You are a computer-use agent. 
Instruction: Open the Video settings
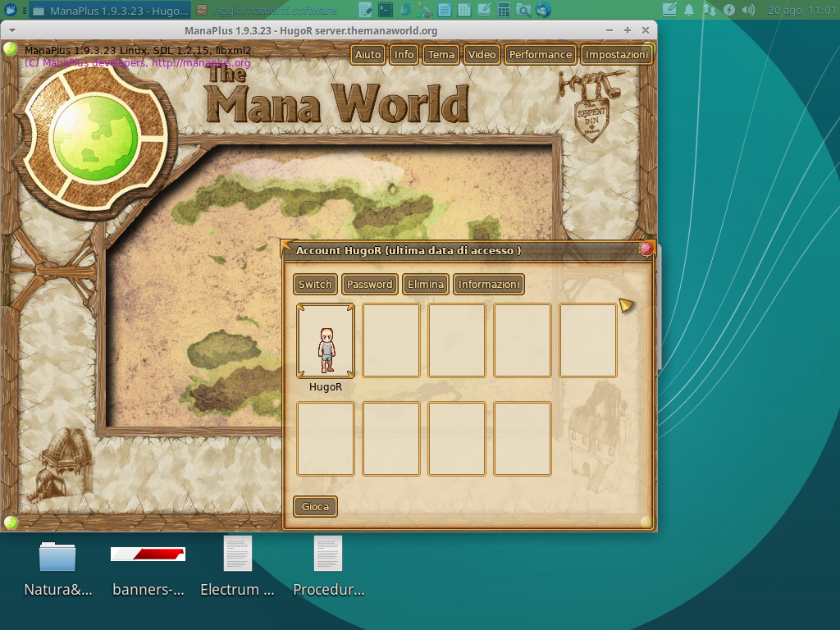coord(482,55)
